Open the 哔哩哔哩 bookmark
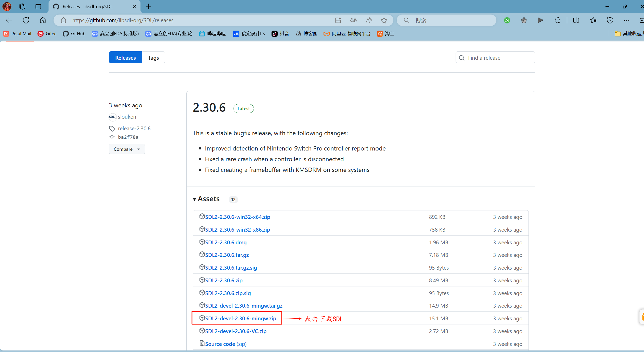Viewport: 644px width, 352px height. [213, 33]
